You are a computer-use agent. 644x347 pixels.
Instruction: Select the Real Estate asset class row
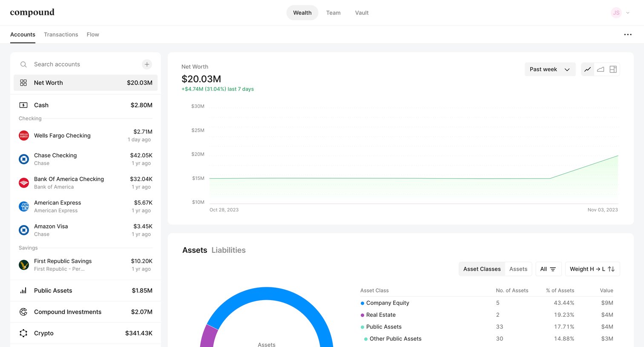pos(487,315)
